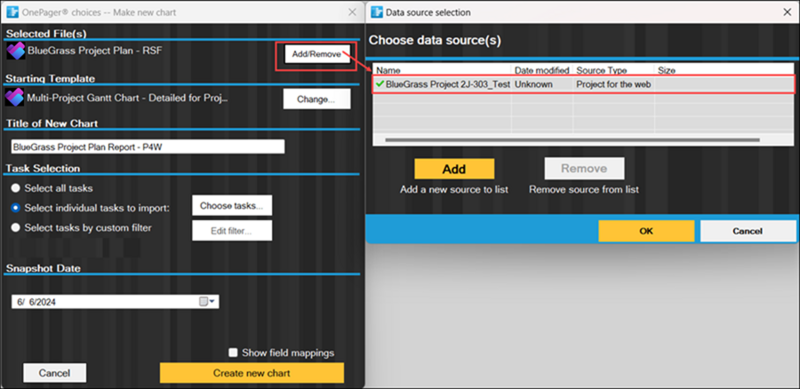
Task: Click Create new chart
Action: (252, 373)
